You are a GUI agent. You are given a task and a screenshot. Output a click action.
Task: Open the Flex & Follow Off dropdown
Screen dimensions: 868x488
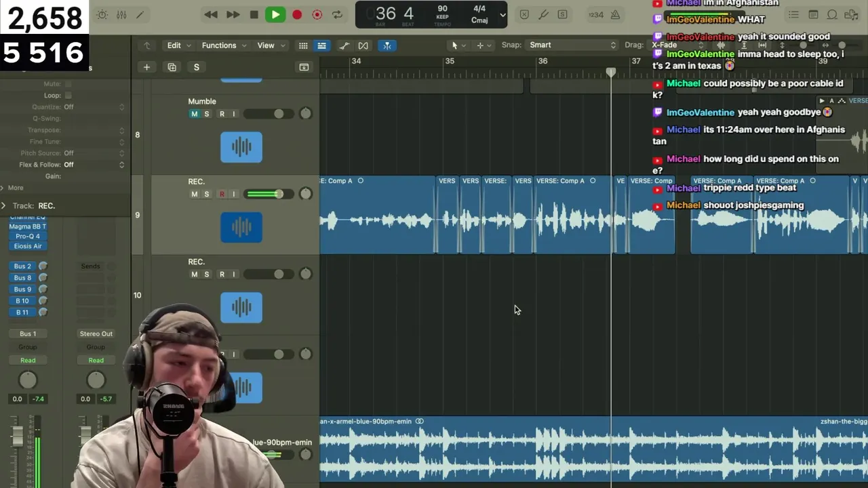point(94,165)
